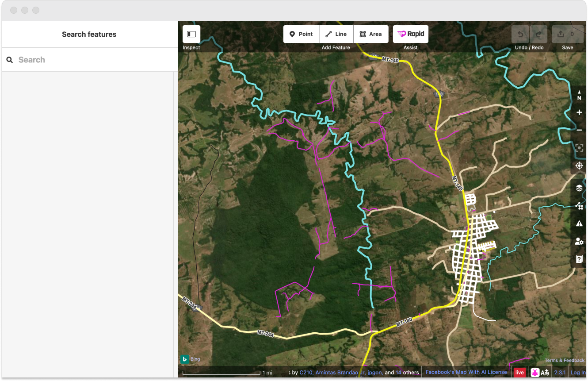Select the Point feature tool

click(x=302, y=34)
